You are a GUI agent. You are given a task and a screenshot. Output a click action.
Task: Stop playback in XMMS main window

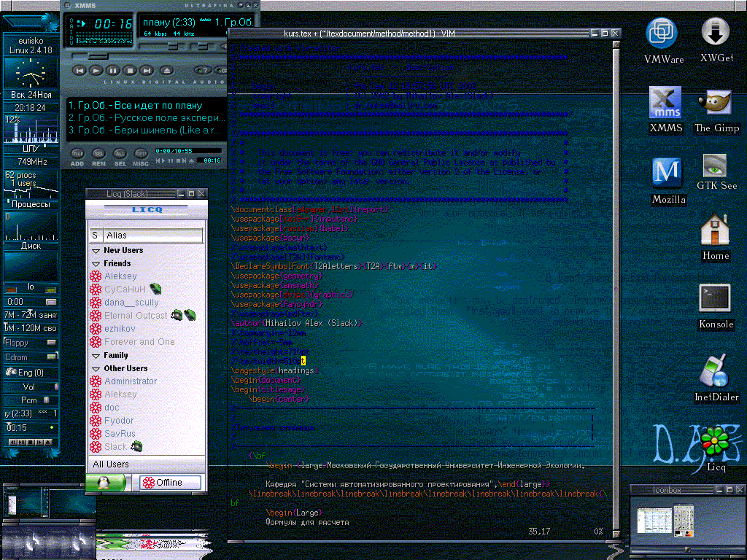click(x=130, y=71)
